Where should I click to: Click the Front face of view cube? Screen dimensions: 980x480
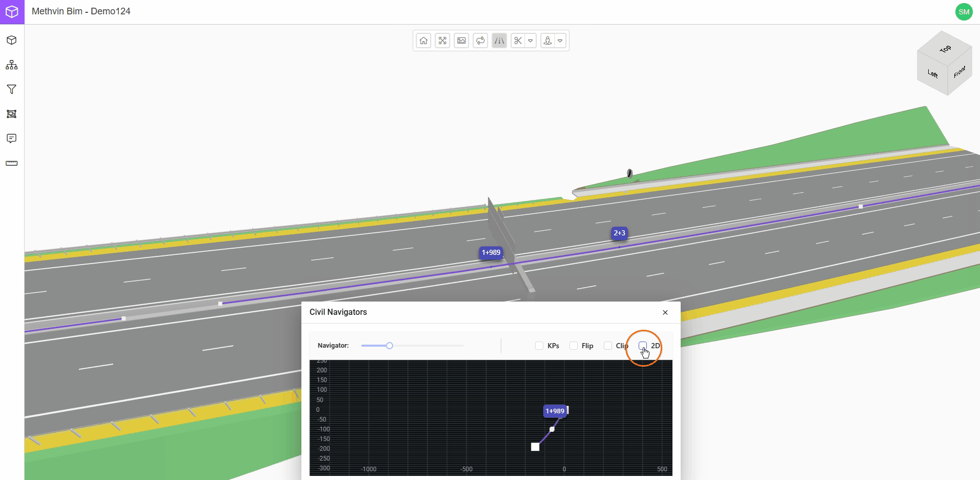[x=959, y=72]
